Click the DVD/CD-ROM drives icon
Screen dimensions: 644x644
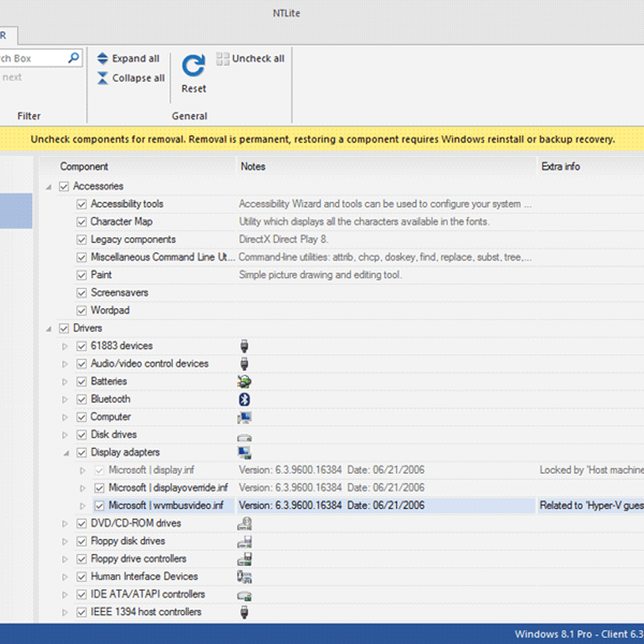244,523
